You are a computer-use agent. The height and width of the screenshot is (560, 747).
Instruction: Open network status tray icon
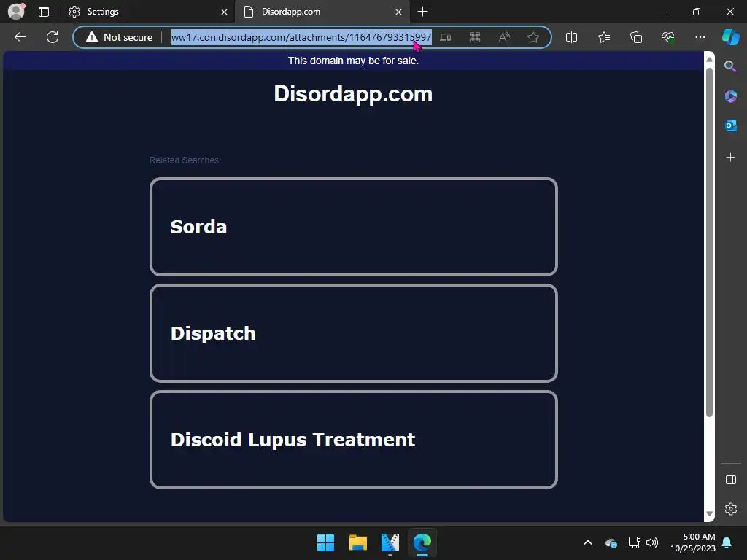click(x=634, y=542)
